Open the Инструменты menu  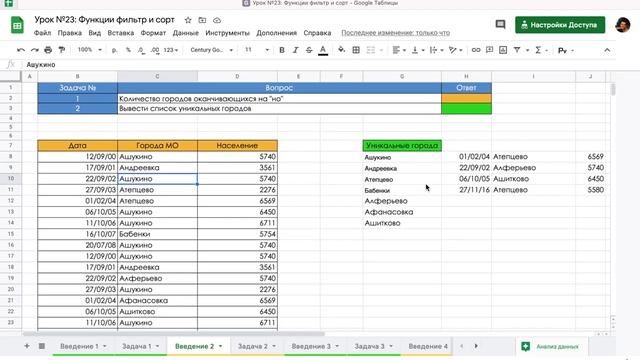coord(227,33)
